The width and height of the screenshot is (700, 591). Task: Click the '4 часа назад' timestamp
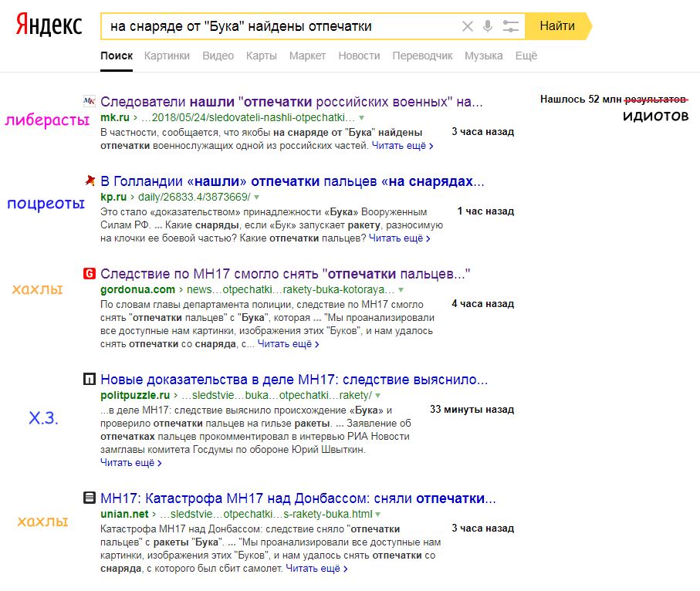pos(482,303)
